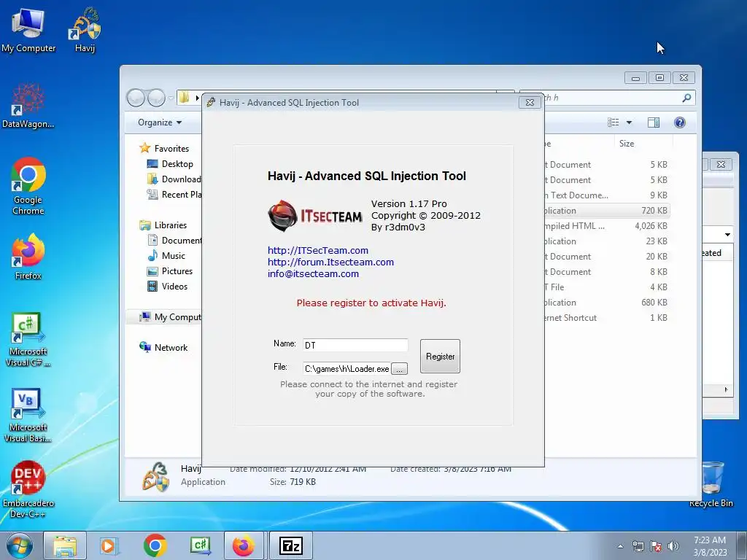Click the network tray icon
This screenshot has width=747, height=560.
(x=638, y=546)
